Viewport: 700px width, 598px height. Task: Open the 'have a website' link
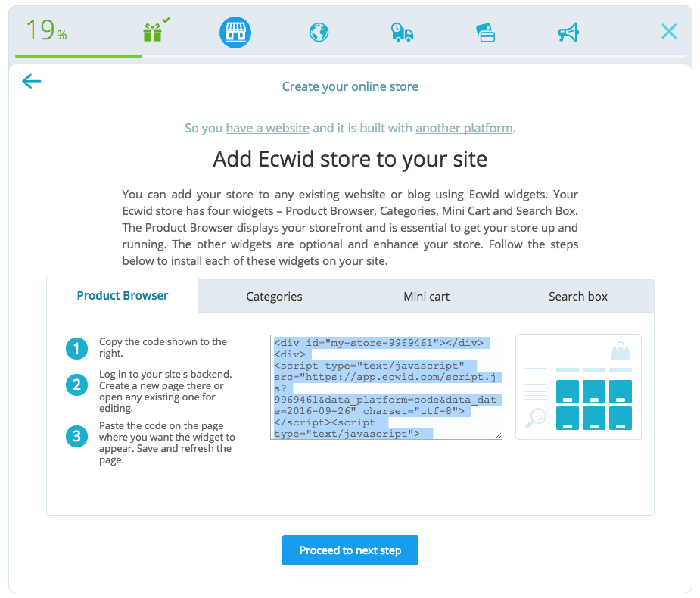267,128
